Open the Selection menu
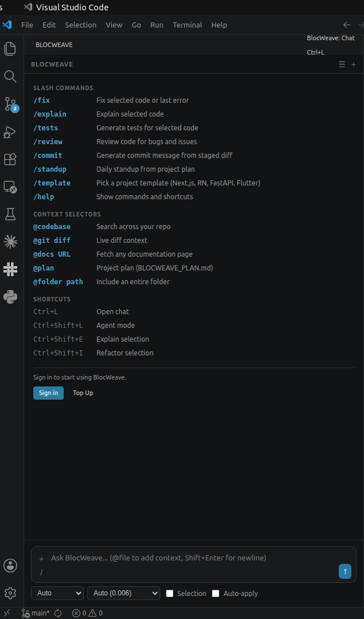The width and height of the screenshot is (364, 619). point(80,25)
